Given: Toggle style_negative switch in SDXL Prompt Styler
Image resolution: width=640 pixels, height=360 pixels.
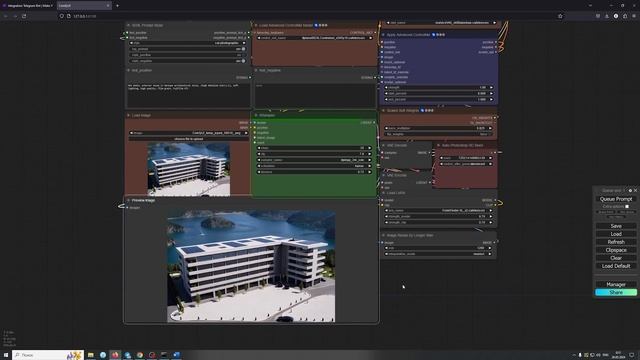Looking at the screenshot, I should (x=243, y=61).
